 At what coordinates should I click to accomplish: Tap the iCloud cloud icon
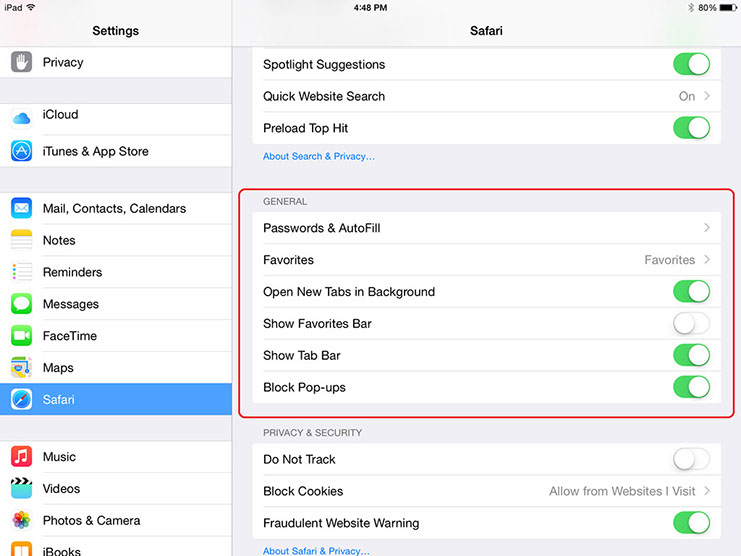[21, 118]
